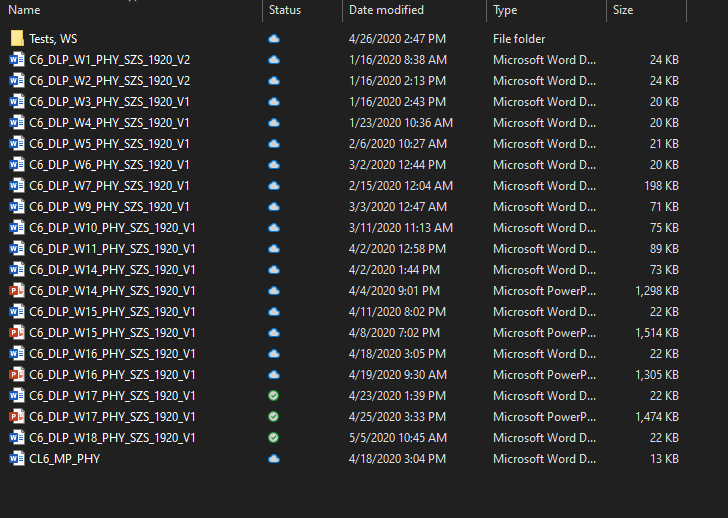Sort files by the Name column header
728x518 pixels.
24,10
